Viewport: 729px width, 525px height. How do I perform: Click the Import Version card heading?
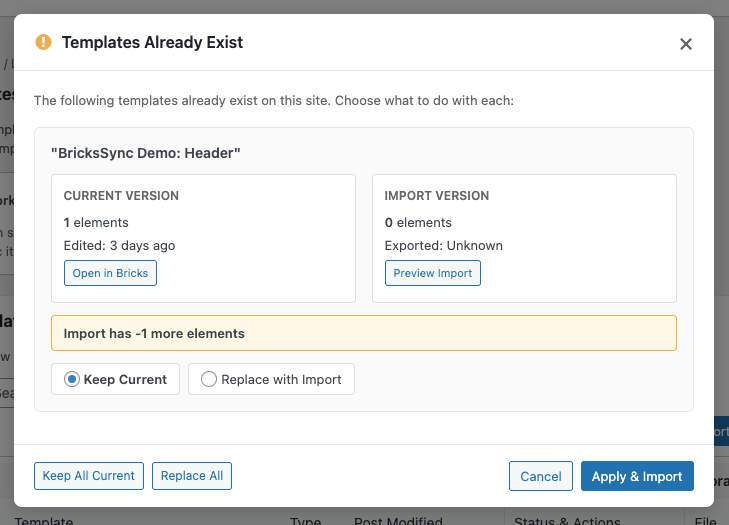pos(437,196)
